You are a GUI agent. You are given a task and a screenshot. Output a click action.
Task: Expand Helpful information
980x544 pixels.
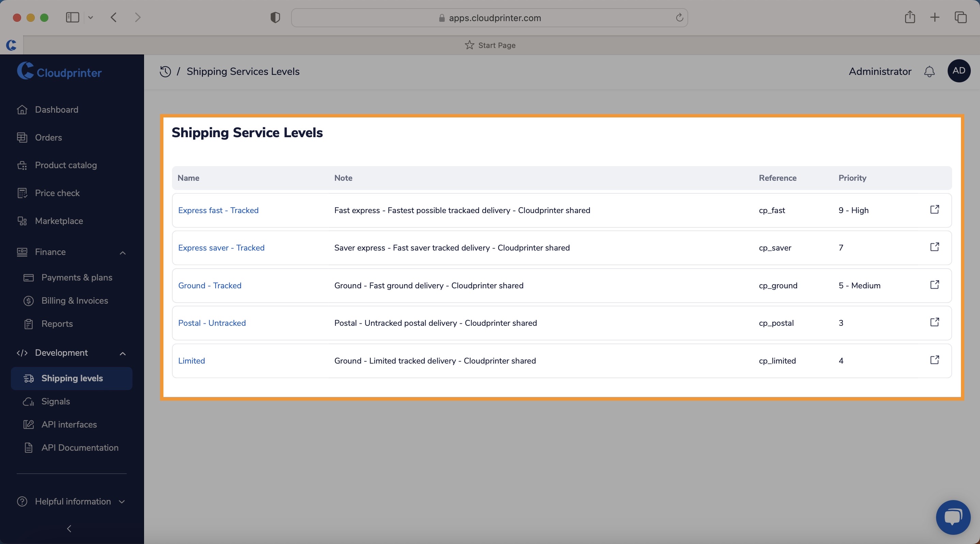[122, 501]
